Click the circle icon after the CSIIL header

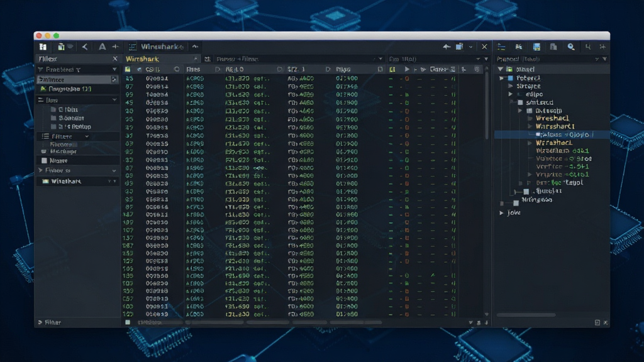pyautogui.click(x=177, y=69)
